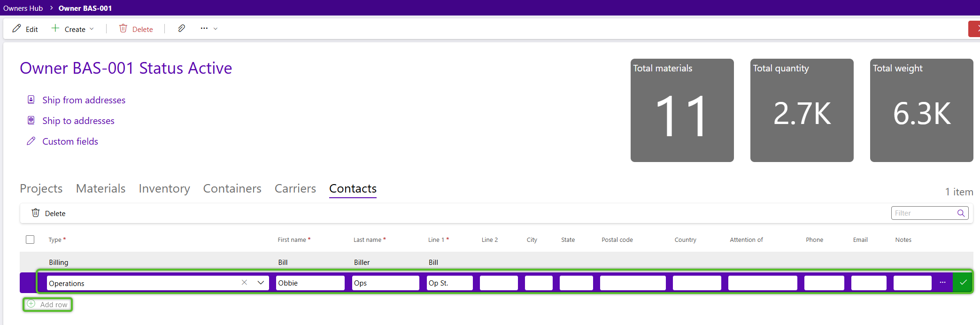Select the Contacts tab
Viewport: 980px width, 325px height.
[x=353, y=188]
